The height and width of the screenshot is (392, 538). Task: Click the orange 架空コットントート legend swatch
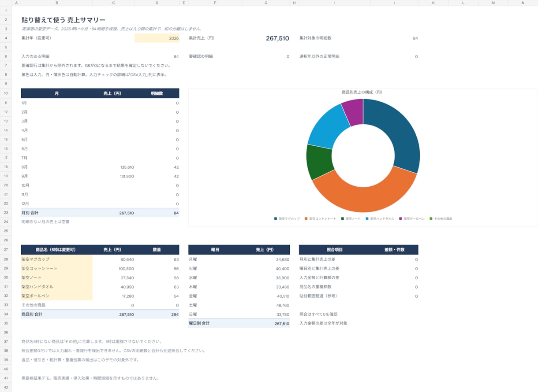[x=306, y=218]
